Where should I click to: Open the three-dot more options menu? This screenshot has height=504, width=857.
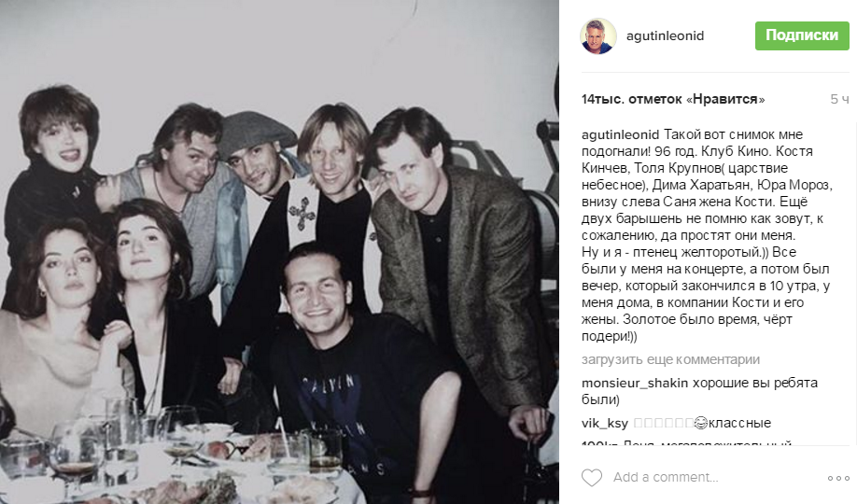[x=838, y=478]
